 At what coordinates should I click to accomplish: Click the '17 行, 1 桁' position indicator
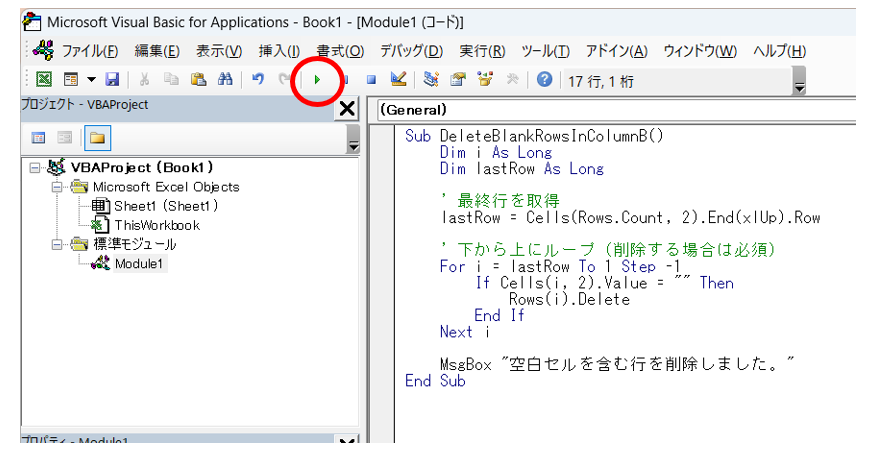click(601, 81)
